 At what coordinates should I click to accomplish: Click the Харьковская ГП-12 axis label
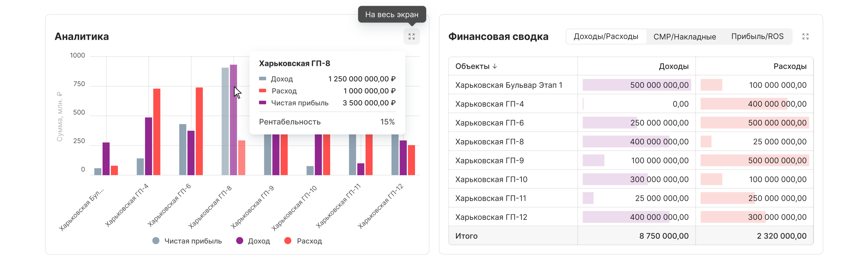click(x=381, y=206)
